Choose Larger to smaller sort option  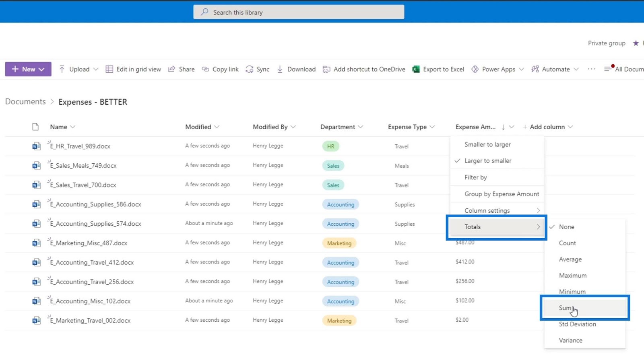click(488, 161)
